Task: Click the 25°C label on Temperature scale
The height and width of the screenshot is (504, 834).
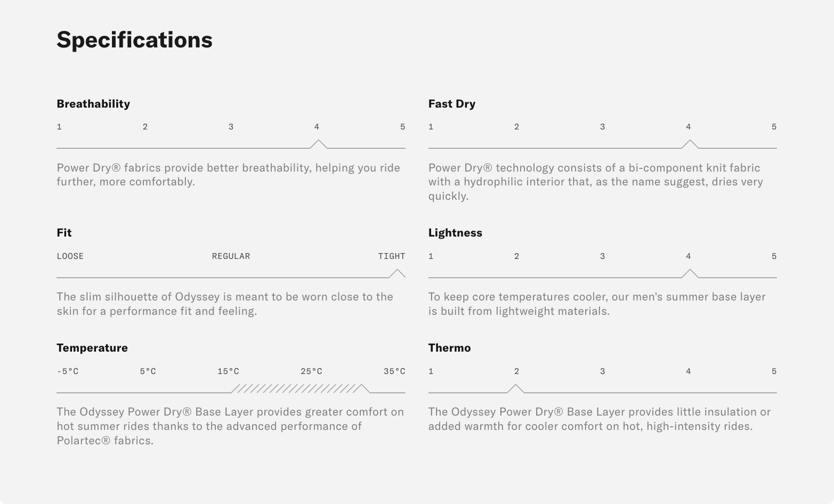Action: point(311,371)
